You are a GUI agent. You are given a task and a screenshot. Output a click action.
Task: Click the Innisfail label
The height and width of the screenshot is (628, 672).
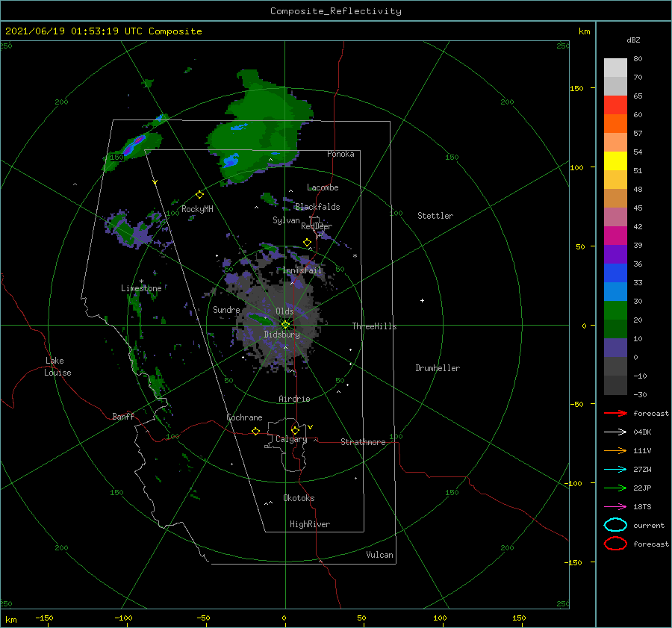pos(302,270)
